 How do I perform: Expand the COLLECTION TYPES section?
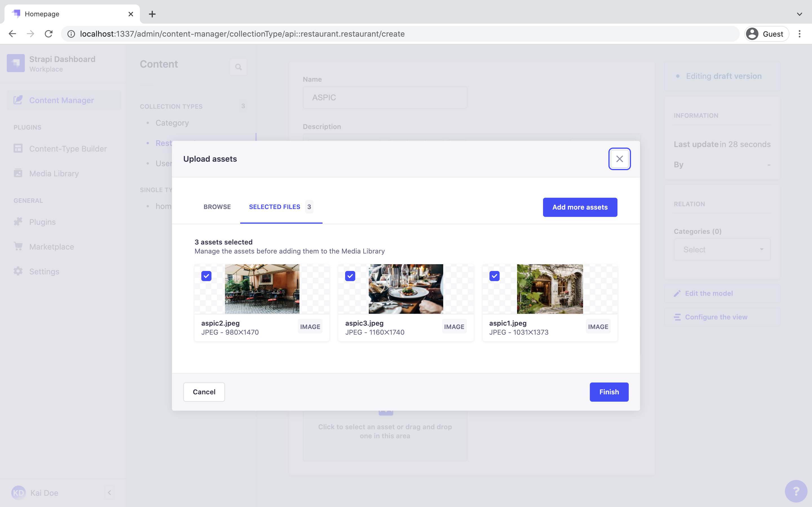(x=171, y=106)
